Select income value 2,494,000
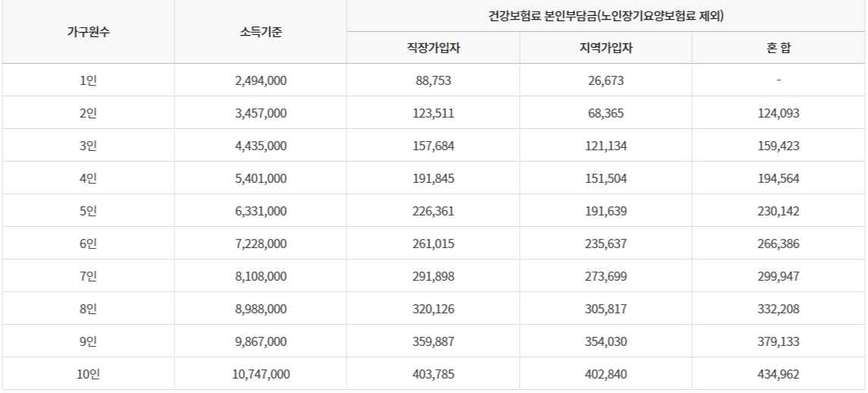 (x=261, y=81)
